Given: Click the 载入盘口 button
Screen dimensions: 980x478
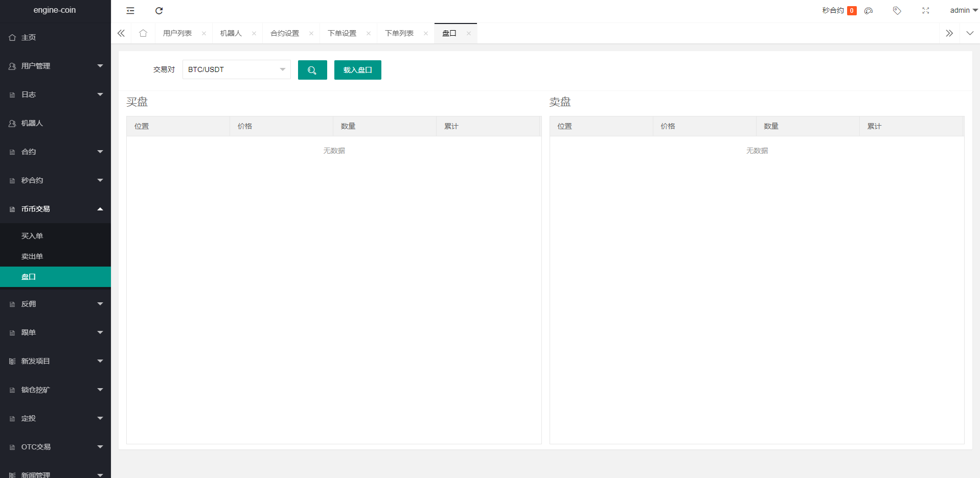Looking at the screenshot, I should click(357, 70).
